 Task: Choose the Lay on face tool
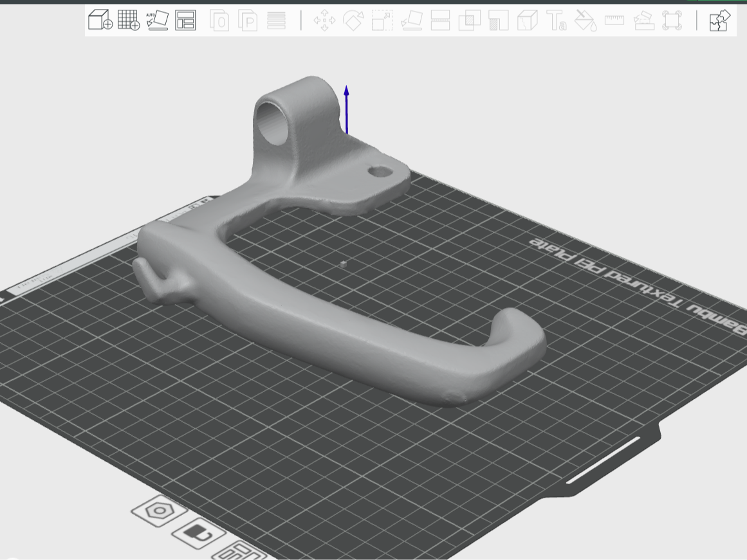coord(412,21)
